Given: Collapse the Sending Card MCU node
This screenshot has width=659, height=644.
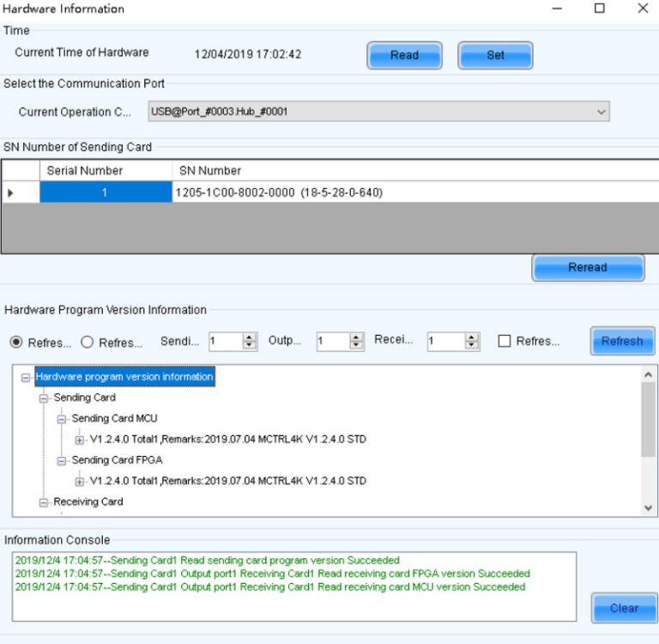Looking at the screenshot, I should [62, 419].
